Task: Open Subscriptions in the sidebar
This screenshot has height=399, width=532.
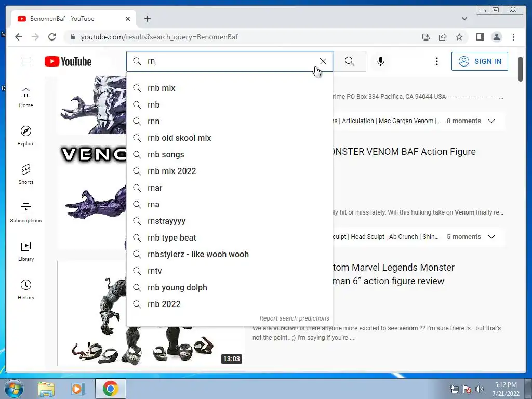Action: coord(26,212)
